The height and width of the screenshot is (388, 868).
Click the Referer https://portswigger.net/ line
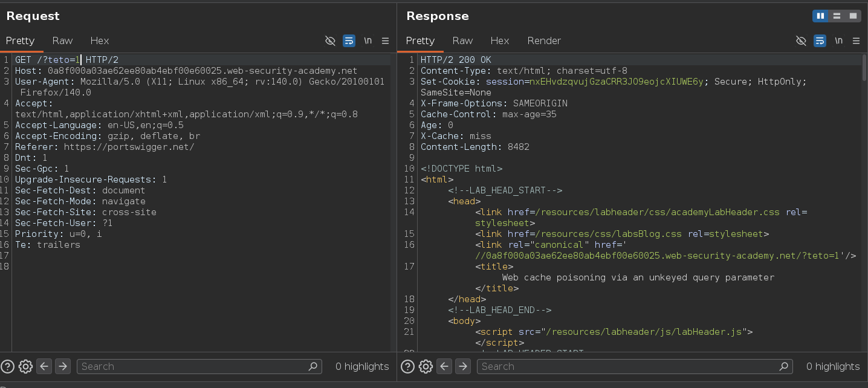105,147
